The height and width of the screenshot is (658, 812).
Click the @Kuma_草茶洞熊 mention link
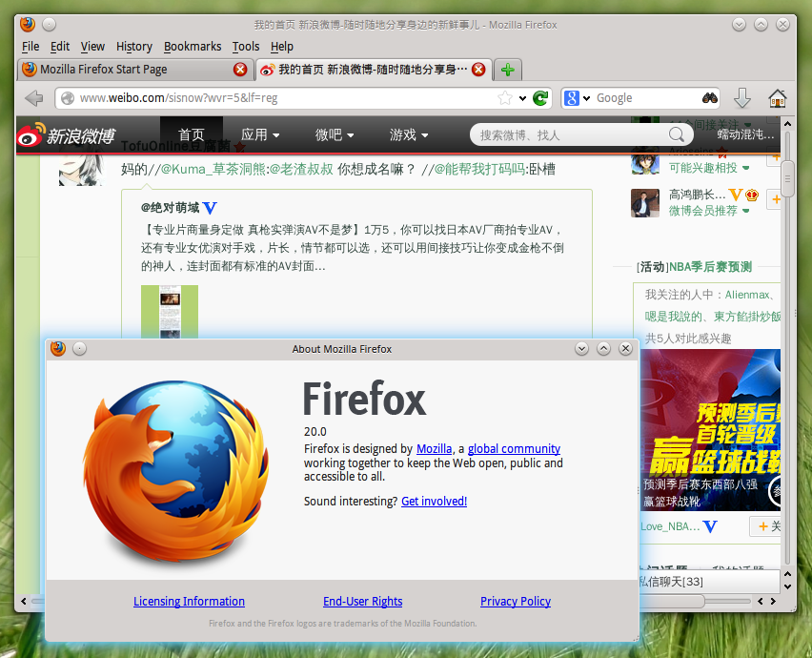point(213,170)
